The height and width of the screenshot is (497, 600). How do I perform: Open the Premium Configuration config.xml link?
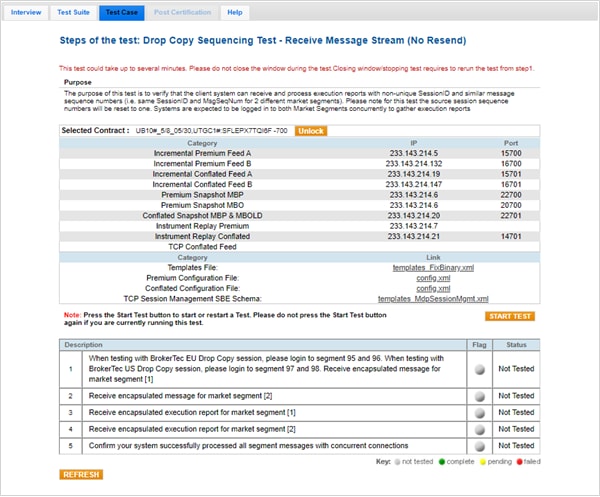(433, 277)
